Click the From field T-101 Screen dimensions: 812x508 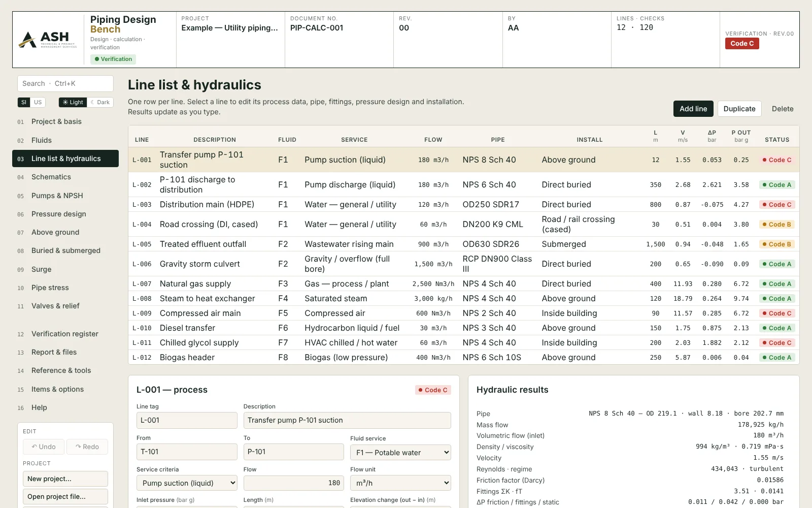(x=187, y=452)
